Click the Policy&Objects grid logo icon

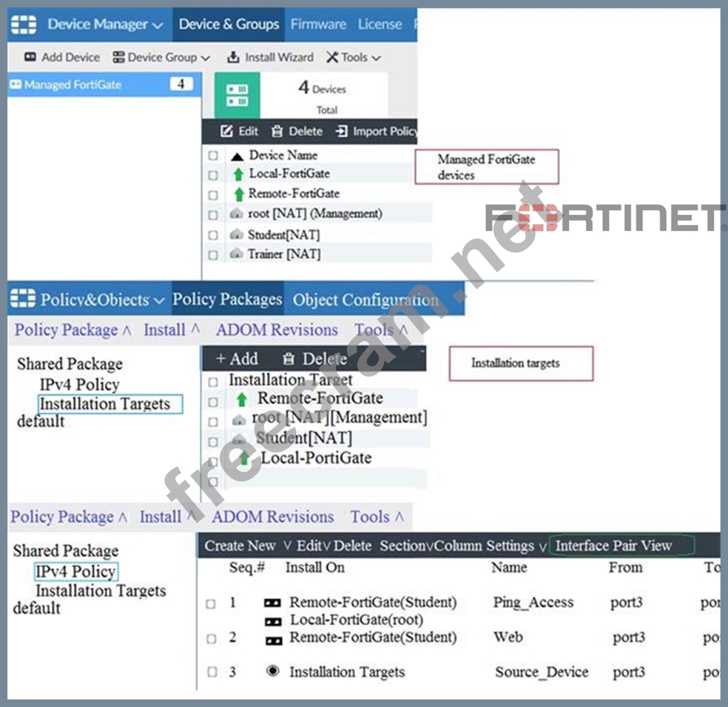tap(23, 299)
